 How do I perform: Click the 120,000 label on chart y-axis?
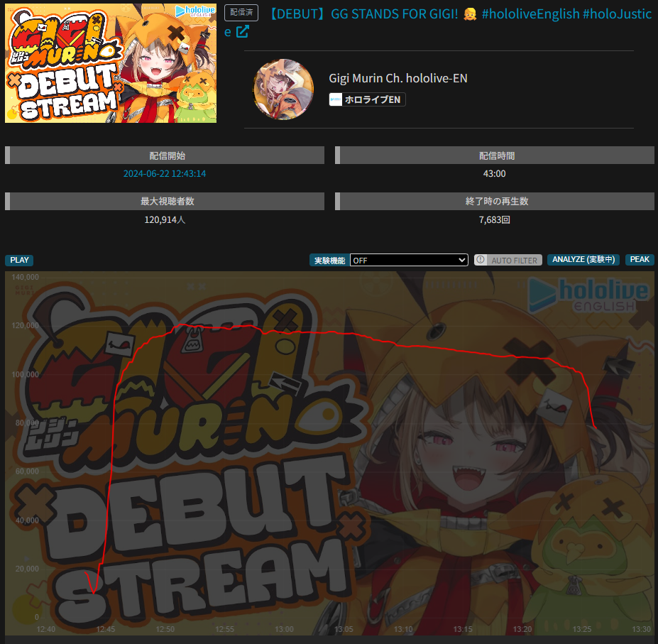point(25,325)
